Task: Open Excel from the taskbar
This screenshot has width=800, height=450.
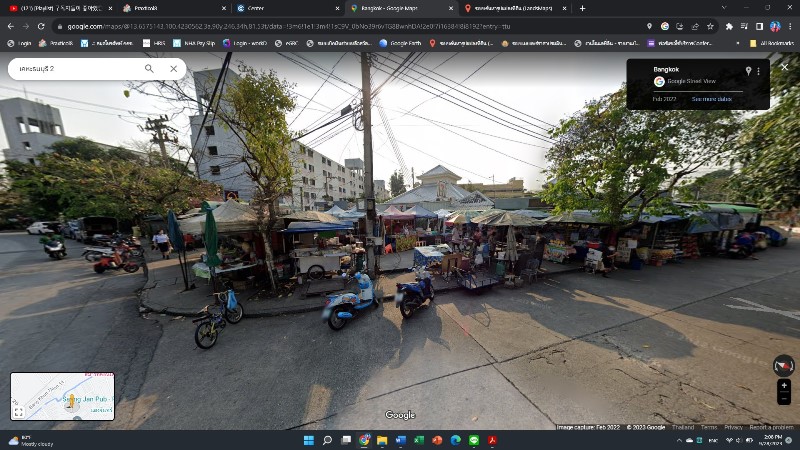Action: pos(419,440)
